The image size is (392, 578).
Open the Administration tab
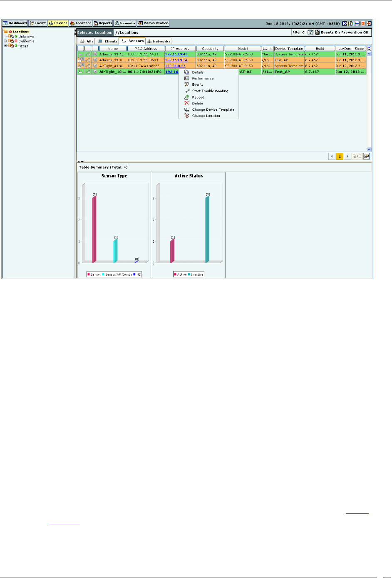click(x=153, y=23)
